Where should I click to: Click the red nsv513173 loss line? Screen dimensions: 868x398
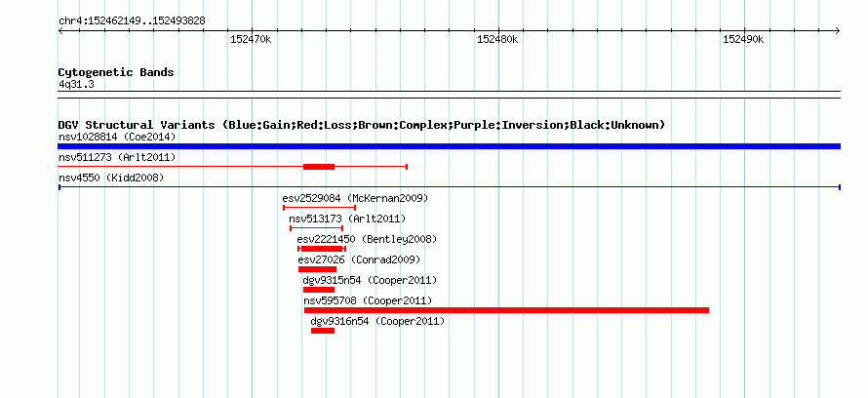[x=316, y=228]
